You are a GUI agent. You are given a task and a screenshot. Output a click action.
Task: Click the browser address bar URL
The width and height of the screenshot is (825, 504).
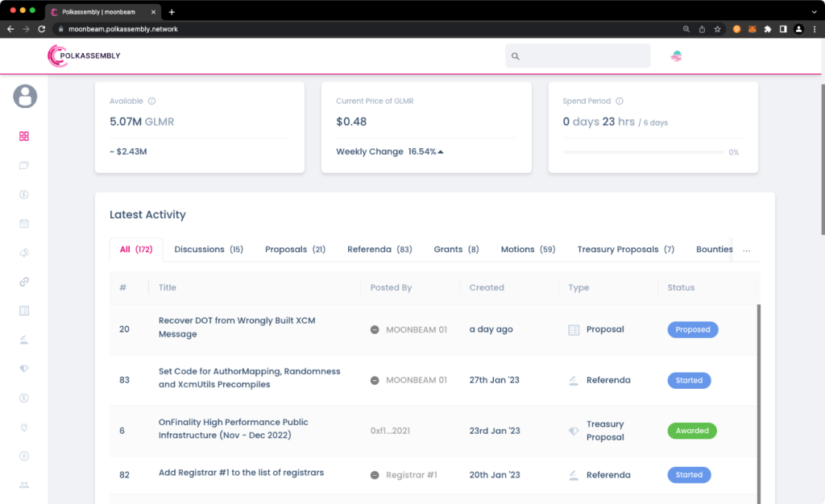click(x=123, y=30)
